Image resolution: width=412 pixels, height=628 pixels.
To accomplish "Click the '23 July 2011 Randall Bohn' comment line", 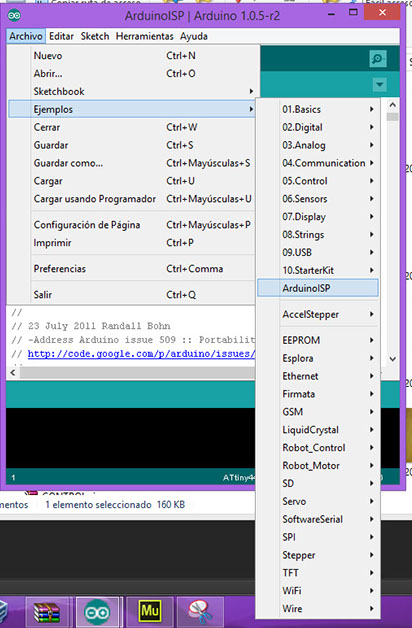I will 90,326.
